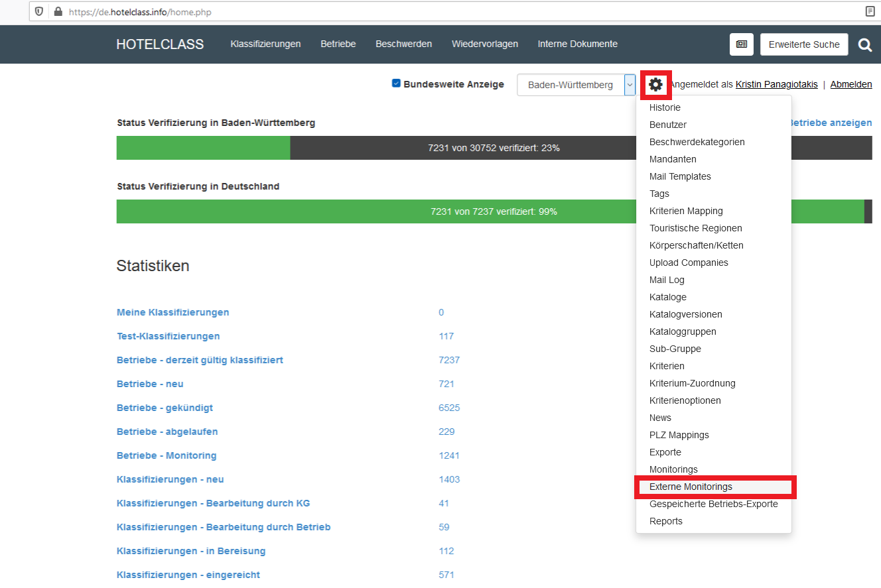Click the padlock icon in the address bar
Screen dimensions: 881x588
point(58,11)
